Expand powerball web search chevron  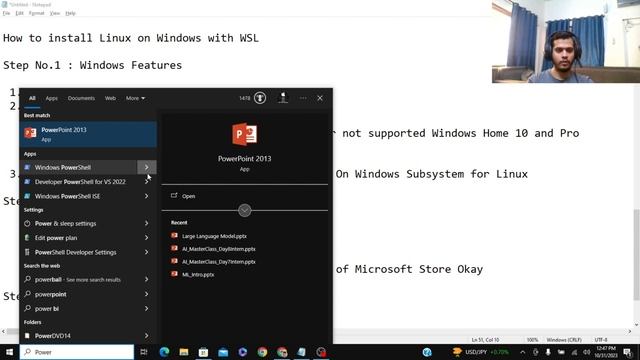coord(147,280)
